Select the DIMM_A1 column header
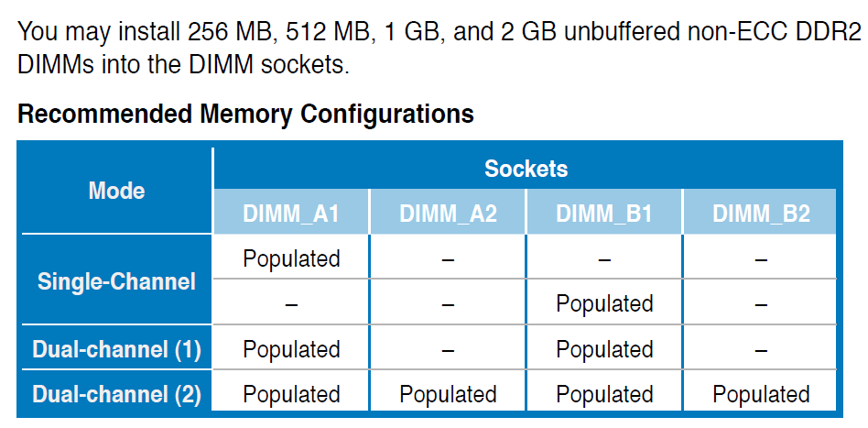Screen dimensions: 868x428 point(291,214)
